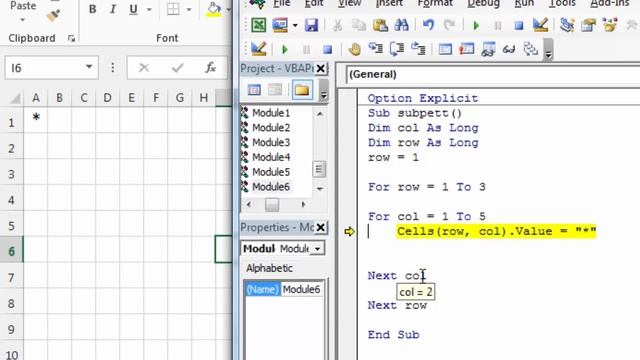The width and height of the screenshot is (640, 360).
Task: Click the Format Painter brush icon
Action: pos(53,16)
